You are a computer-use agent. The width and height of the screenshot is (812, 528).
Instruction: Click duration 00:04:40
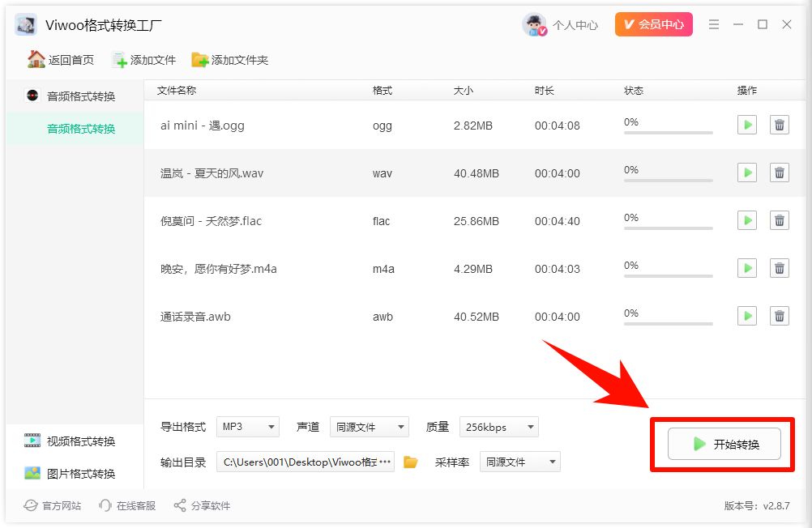[x=558, y=221]
